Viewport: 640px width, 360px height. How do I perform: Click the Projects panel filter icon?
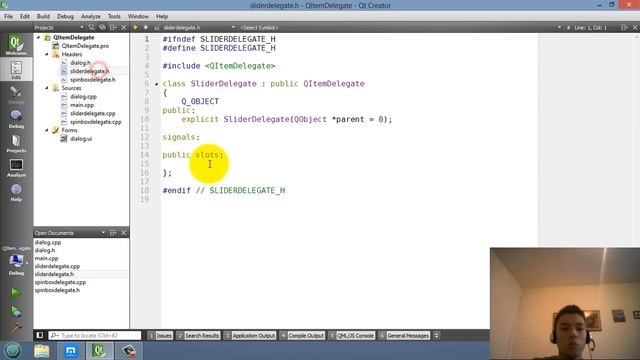point(91,27)
